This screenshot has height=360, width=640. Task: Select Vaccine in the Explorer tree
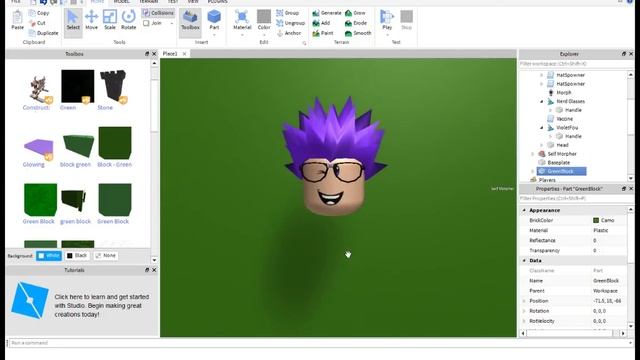(564, 119)
